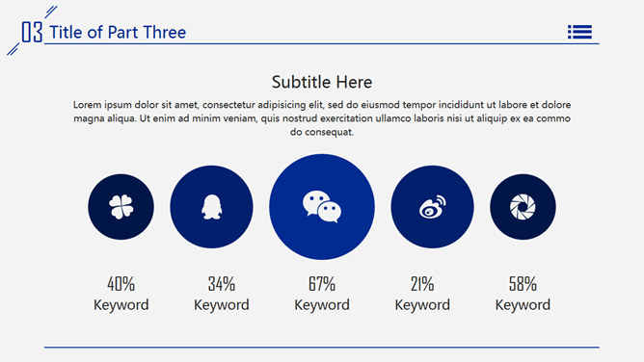Select the 21% statistic label

[x=422, y=284]
